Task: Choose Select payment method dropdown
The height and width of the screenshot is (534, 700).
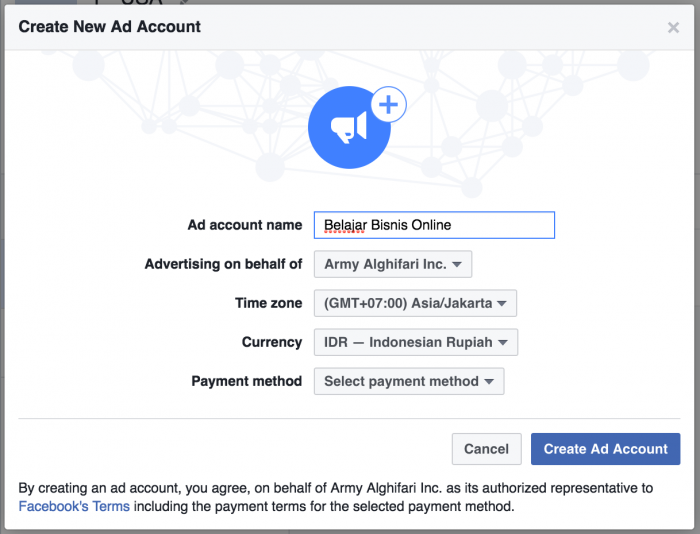Action: coord(408,381)
